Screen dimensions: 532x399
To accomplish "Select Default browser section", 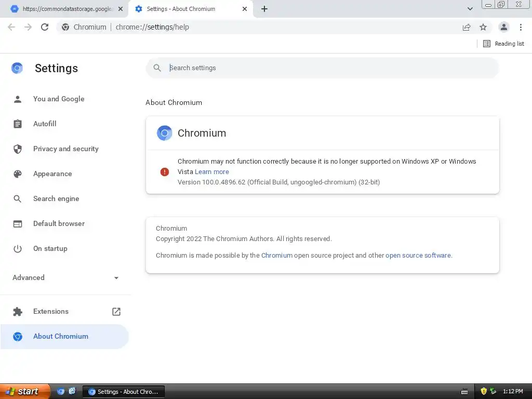I will [64, 223].
